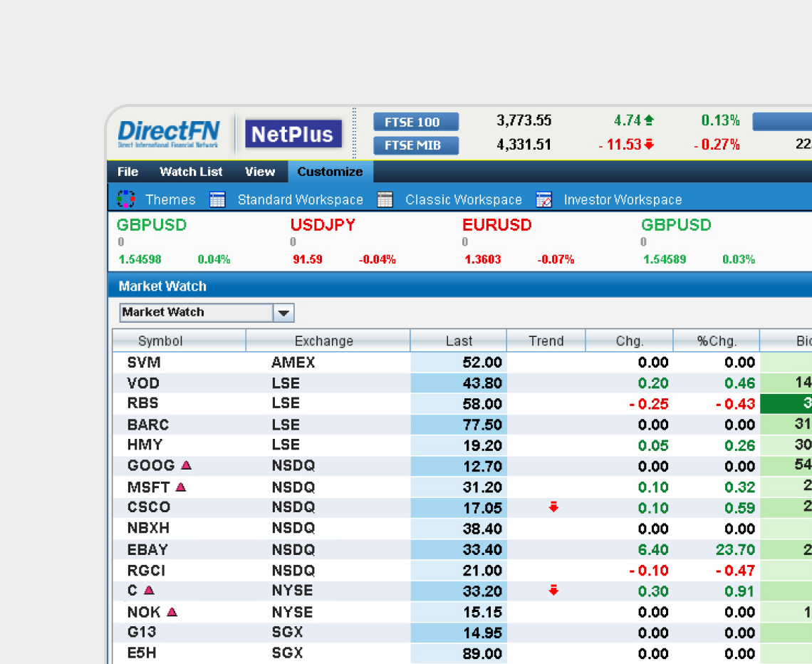Open the View menu
This screenshot has width=812, height=664.
tap(260, 172)
